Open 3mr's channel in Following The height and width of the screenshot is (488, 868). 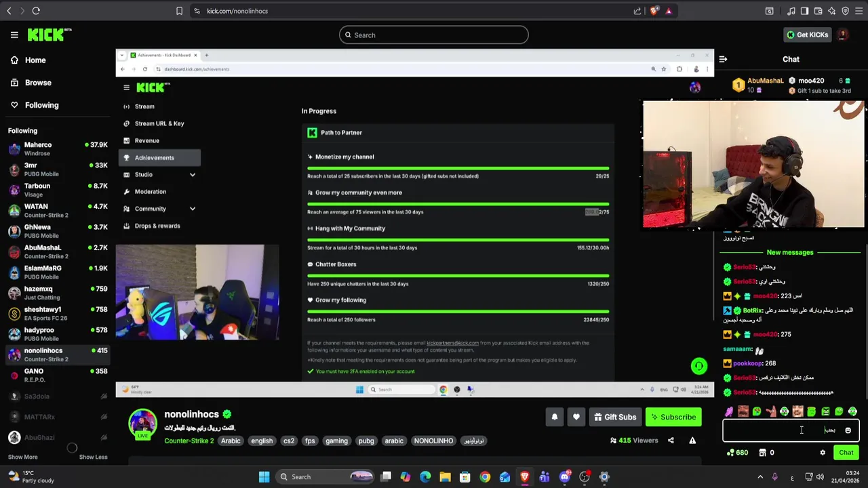click(x=58, y=169)
